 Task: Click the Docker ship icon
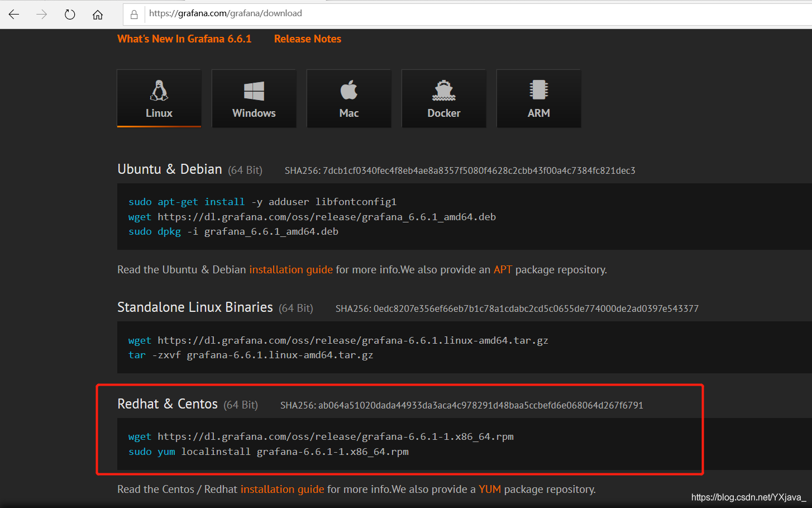point(444,90)
